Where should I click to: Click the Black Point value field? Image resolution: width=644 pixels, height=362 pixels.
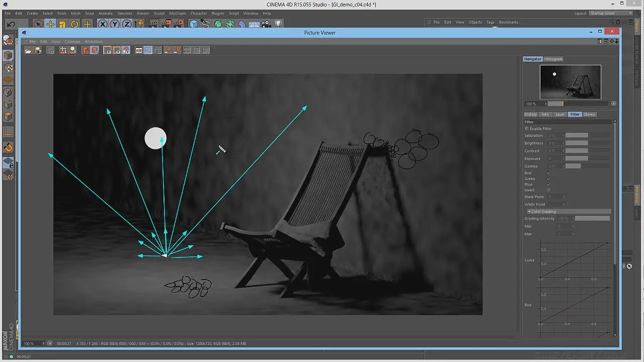pos(555,197)
